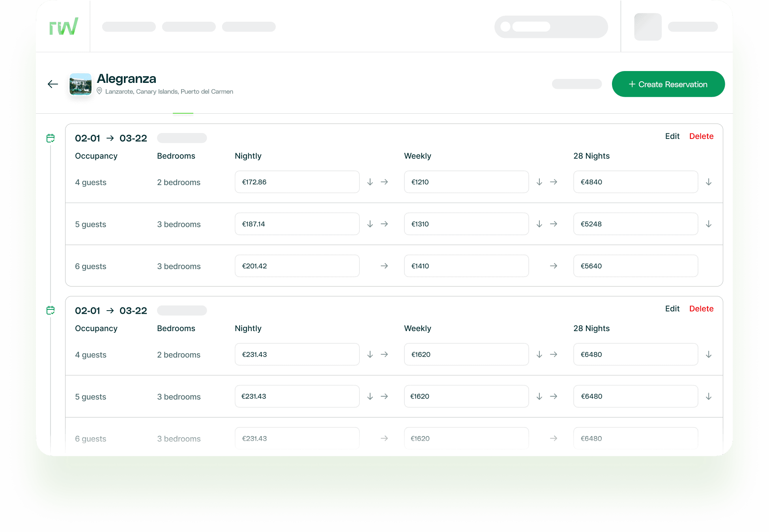Click the second period's calendar icon

[x=51, y=310]
